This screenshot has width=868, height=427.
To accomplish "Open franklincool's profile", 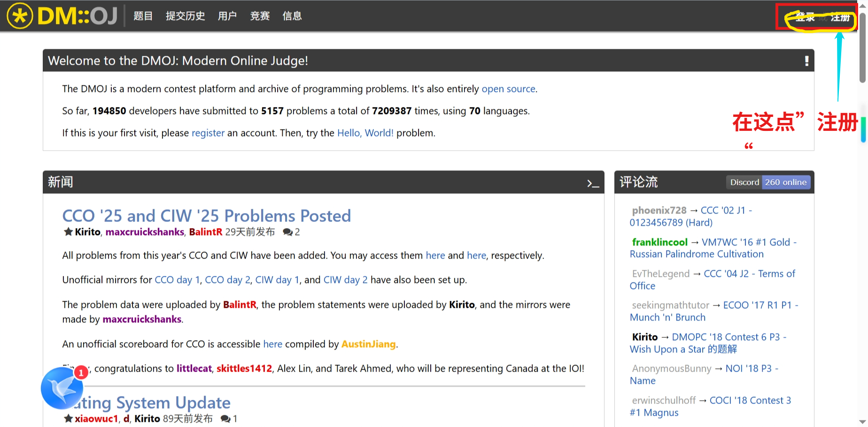I will coord(659,242).
